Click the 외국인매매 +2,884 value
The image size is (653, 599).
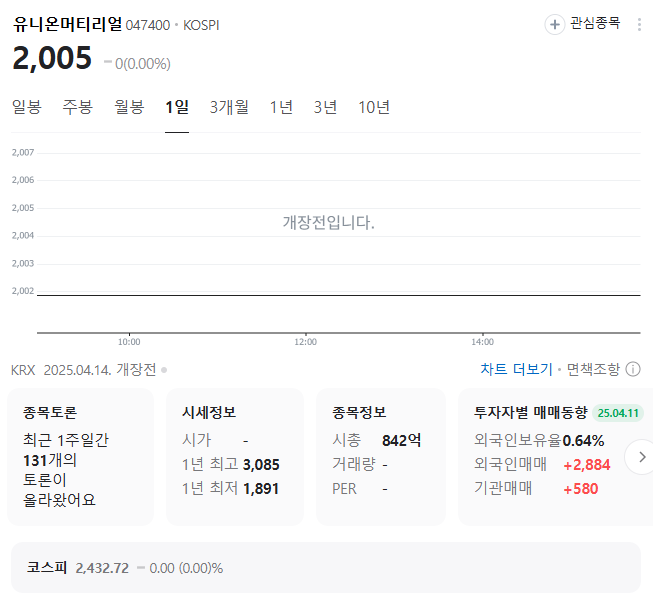[587, 464]
